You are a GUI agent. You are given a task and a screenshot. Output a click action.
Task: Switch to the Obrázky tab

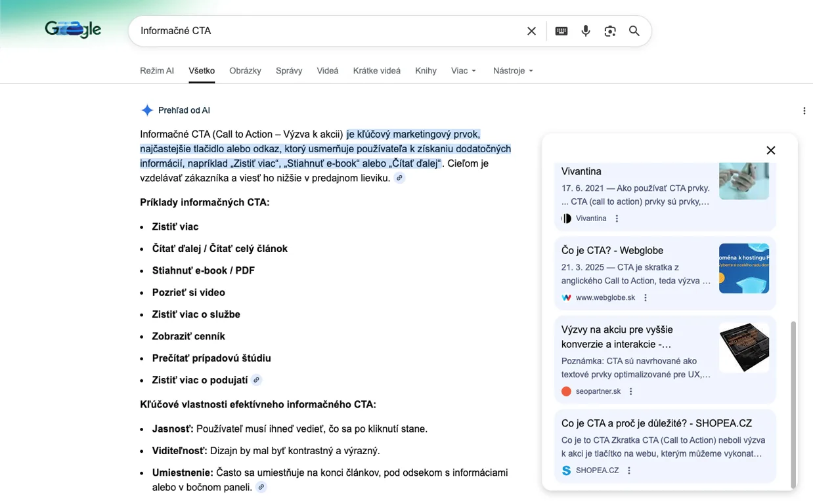(245, 71)
